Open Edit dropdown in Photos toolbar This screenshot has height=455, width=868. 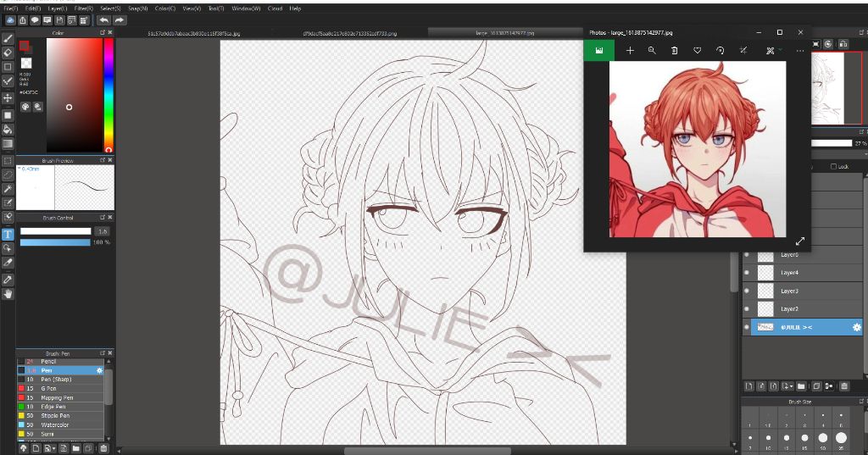[773, 50]
